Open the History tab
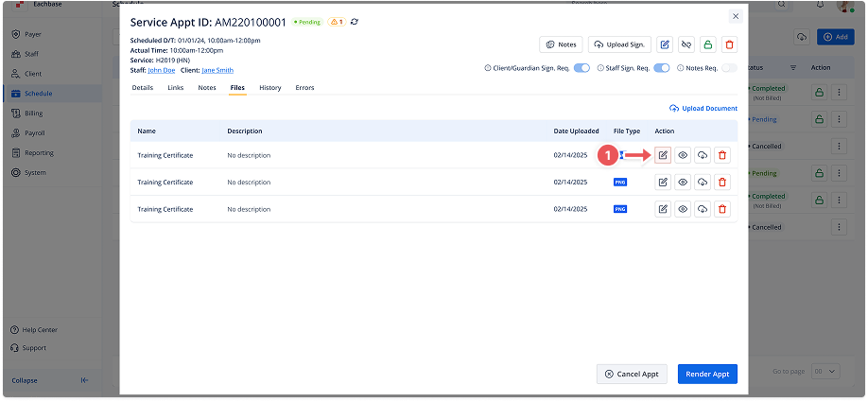The image size is (868, 402). [270, 87]
